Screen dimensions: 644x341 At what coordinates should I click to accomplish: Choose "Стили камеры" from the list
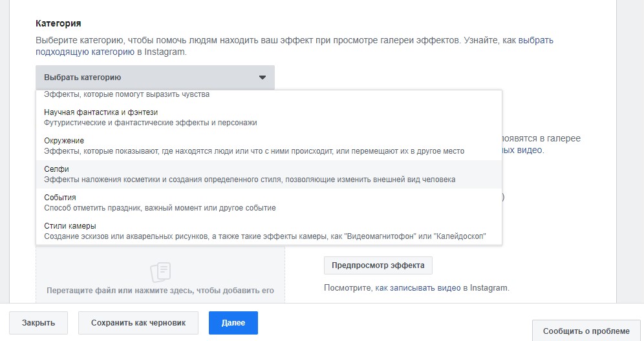point(70,226)
